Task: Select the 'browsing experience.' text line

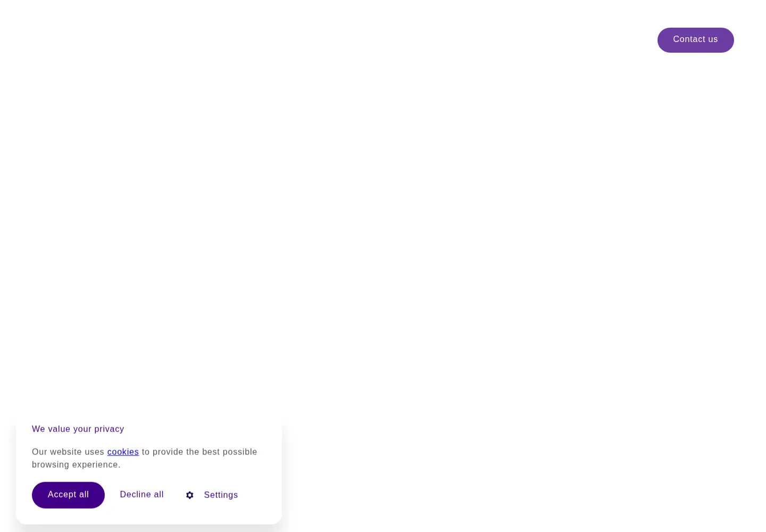Action: 76,464
